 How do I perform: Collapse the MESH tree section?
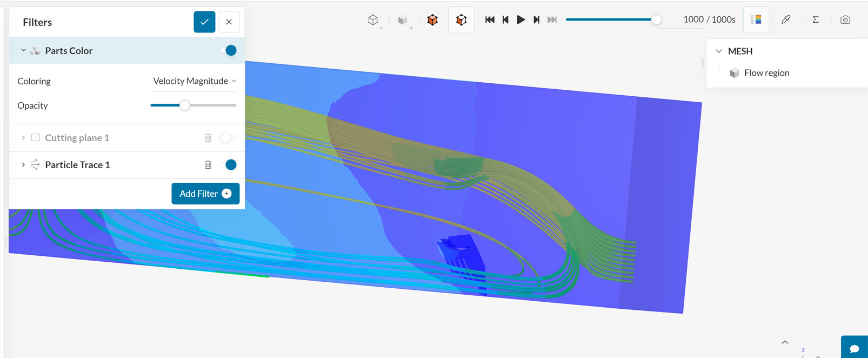719,51
